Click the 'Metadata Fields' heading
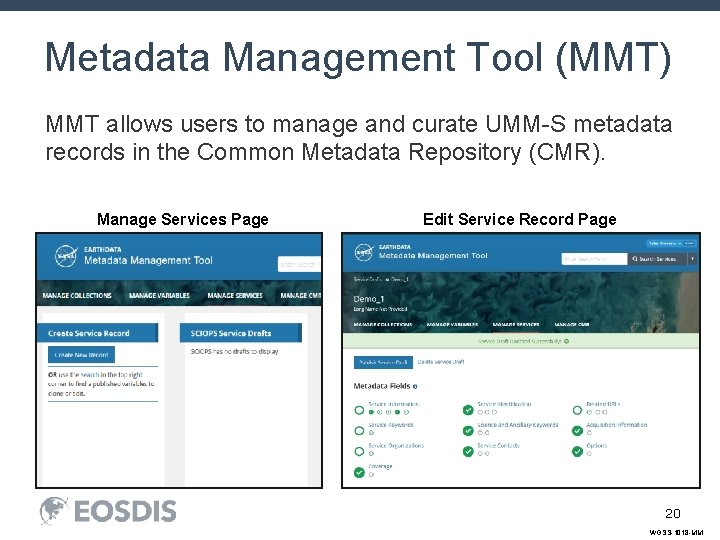720x540 pixels. 382,386
